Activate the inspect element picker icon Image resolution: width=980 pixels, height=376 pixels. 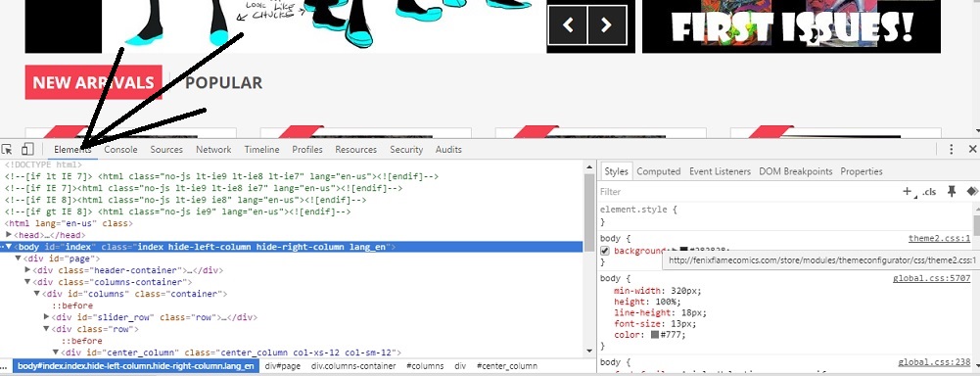click(7, 149)
